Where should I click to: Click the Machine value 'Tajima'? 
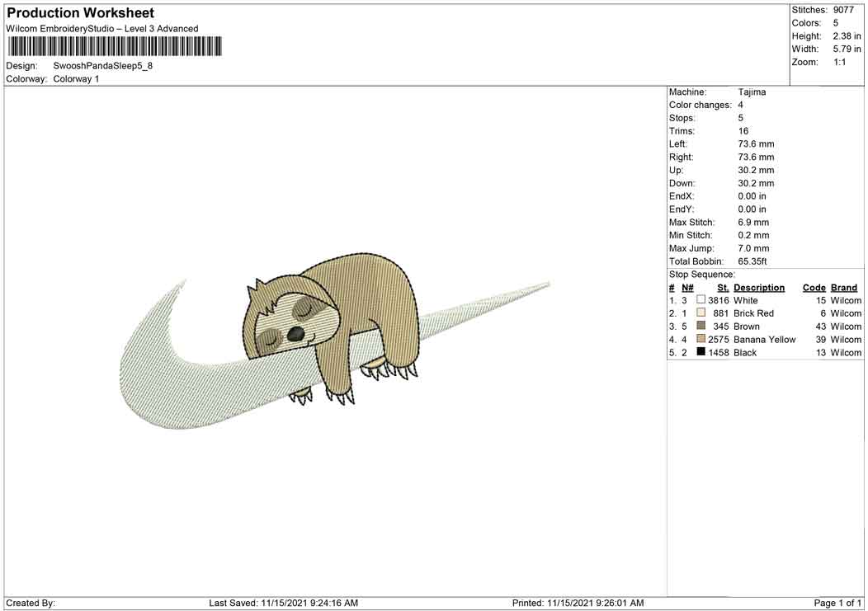[x=752, y=92]
